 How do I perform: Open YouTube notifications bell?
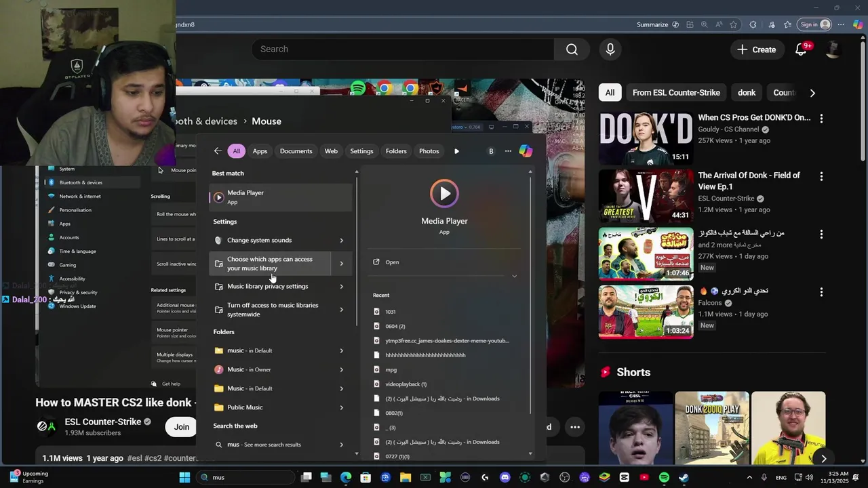point(801,49)
